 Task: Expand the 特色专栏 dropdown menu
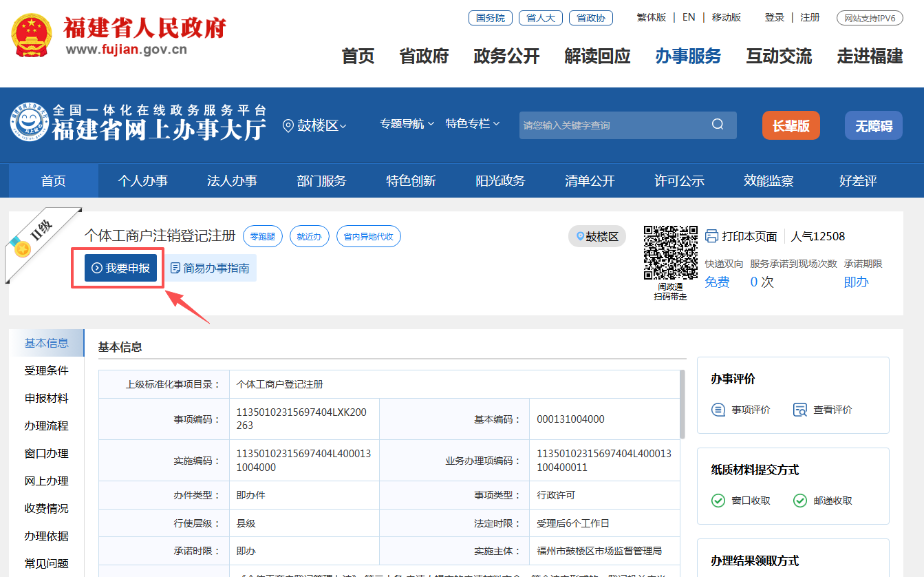(472, 124)
